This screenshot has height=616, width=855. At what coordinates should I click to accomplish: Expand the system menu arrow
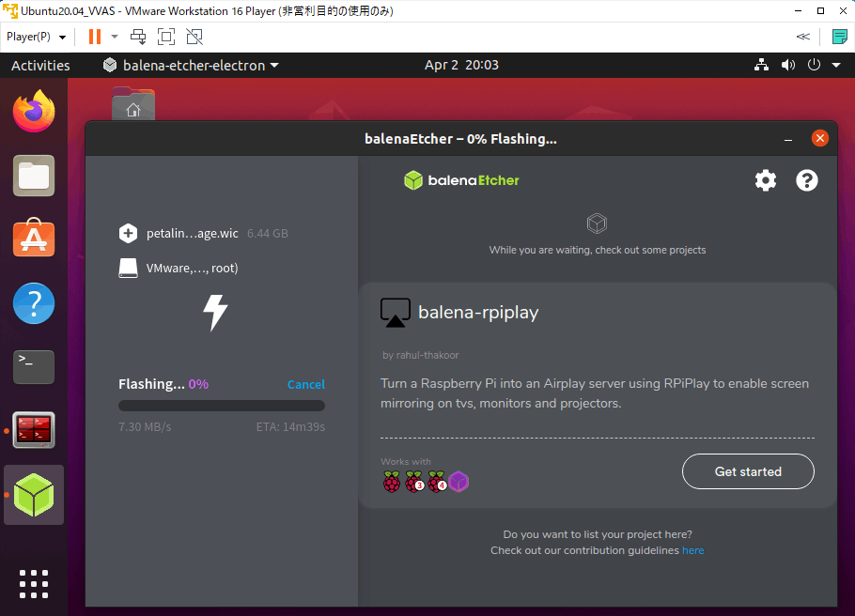tap(836, 65)
